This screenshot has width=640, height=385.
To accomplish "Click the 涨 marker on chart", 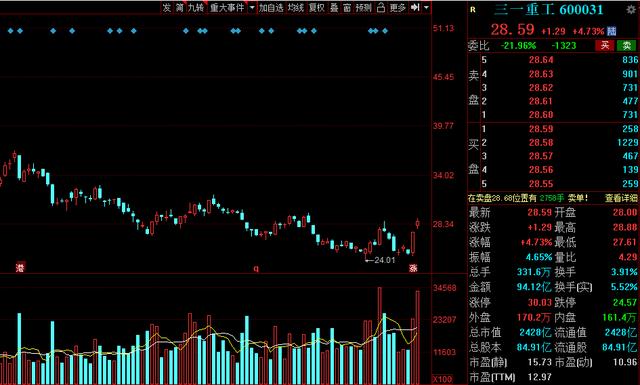I will pyautogui.click(x=413, y=268).
